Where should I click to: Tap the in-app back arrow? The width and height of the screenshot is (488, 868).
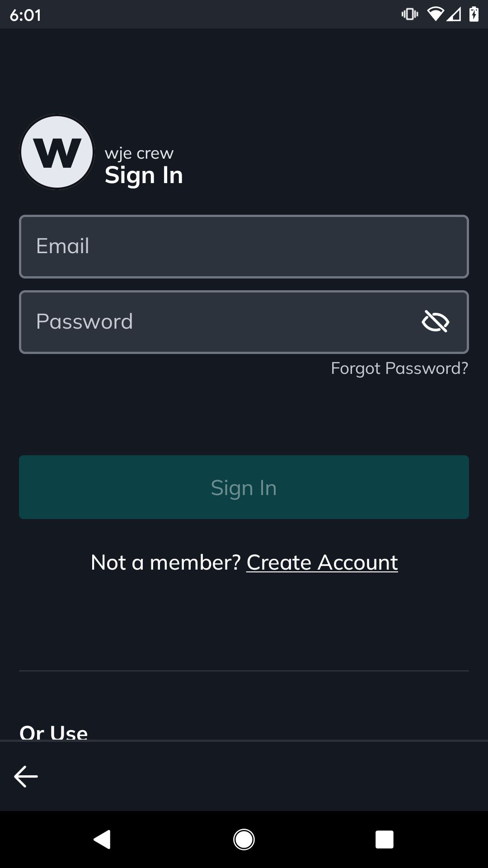click(x=26, y=777)
